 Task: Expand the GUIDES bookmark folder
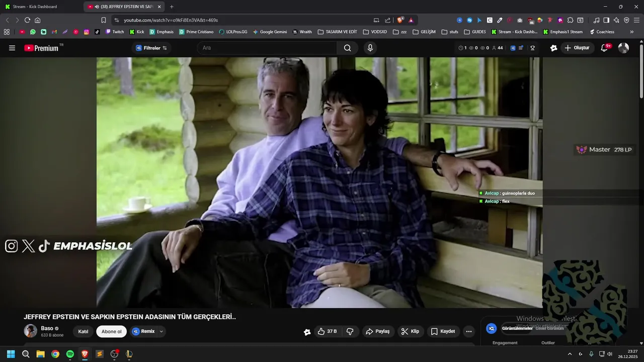(x=475, y=32)
